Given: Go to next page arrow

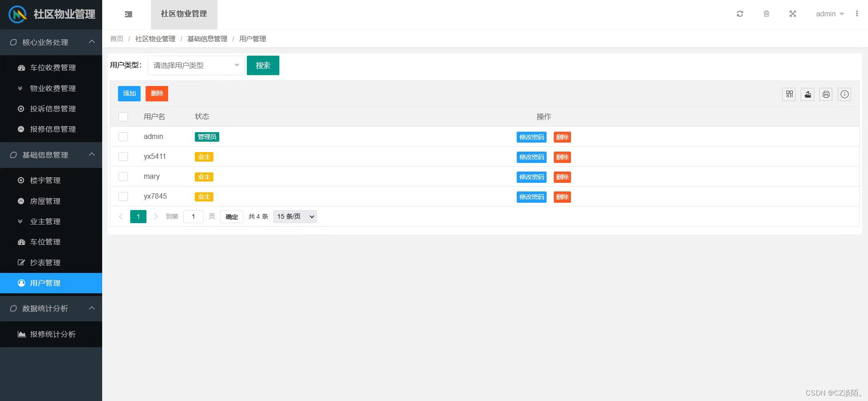Looking at the screenshot, I should 156,216.
